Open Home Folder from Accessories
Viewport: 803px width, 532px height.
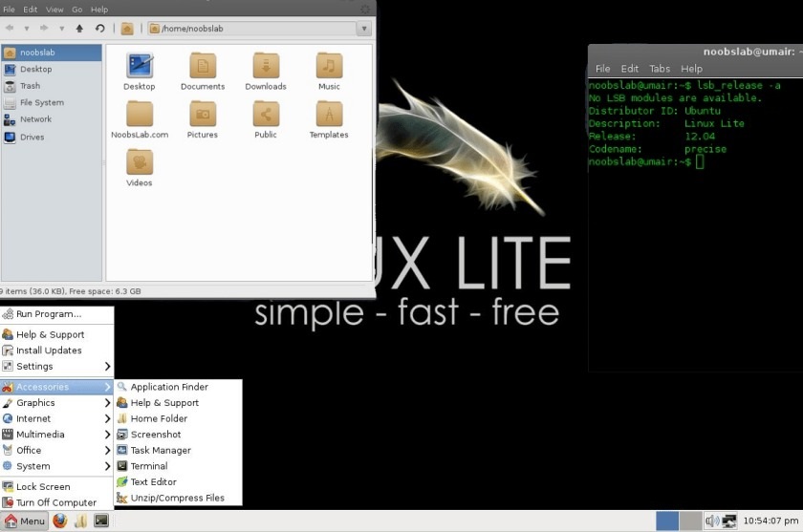point(178,418)
